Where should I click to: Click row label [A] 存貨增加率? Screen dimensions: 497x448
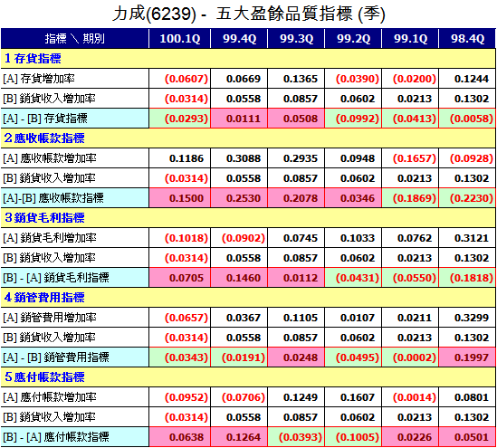39,79
